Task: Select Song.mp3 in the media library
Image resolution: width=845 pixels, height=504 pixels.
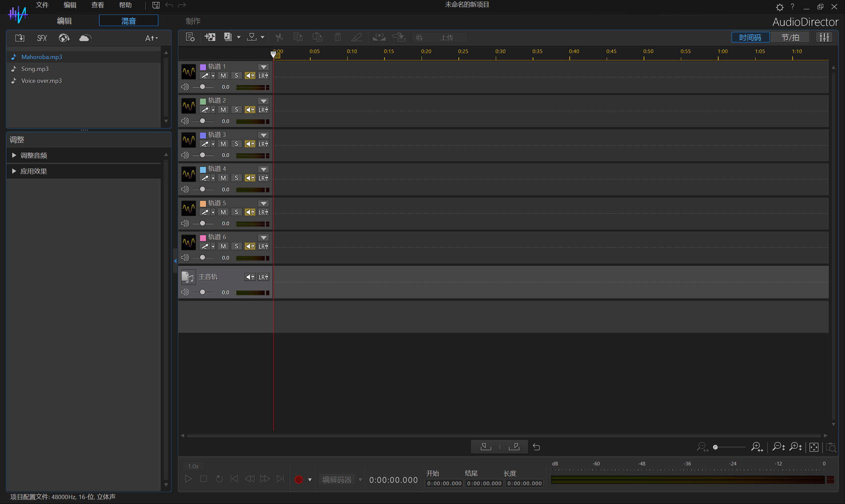Action: pyautogui.click(x=35, y=69)
